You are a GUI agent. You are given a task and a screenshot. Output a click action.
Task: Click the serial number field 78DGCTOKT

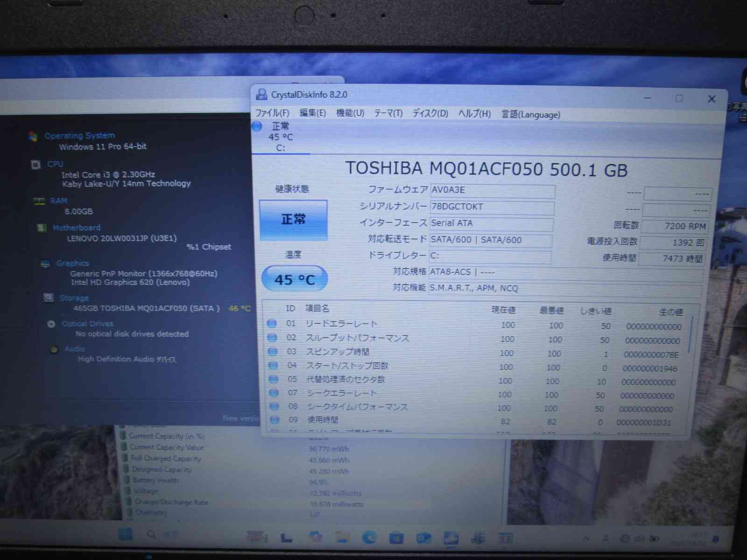click(492, 207)
